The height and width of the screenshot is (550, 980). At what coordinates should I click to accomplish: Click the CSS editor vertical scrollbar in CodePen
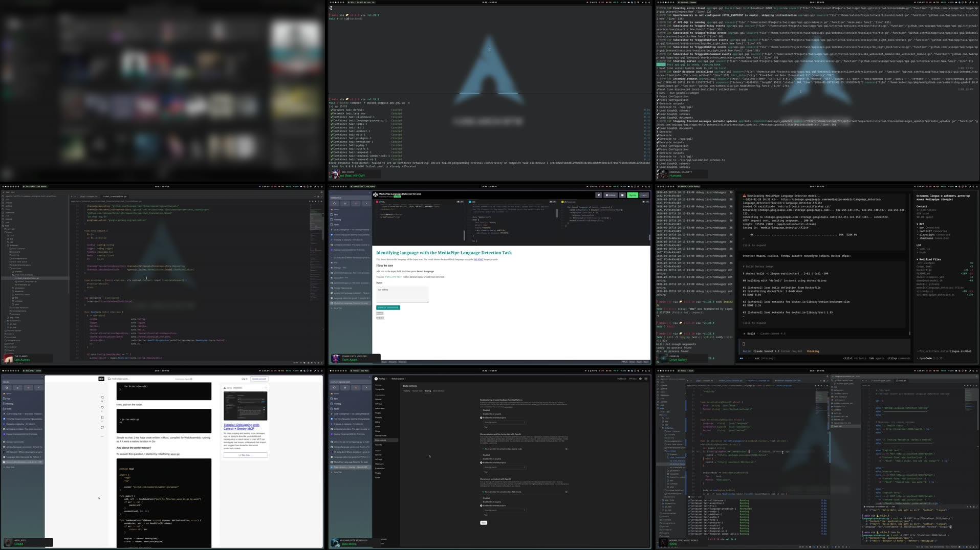[x=557, y=214]
